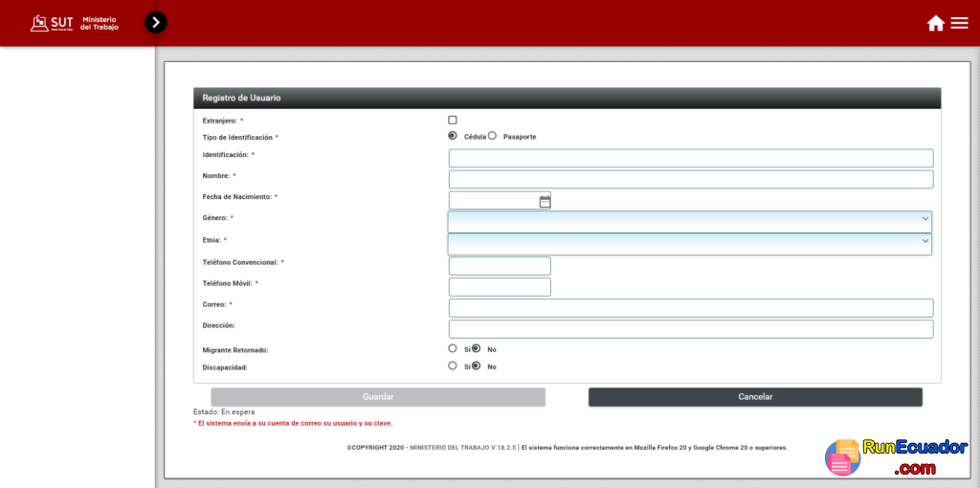980x488 pixels.
Task: Choose Si for Discapacidad
Action: [453, 366]
